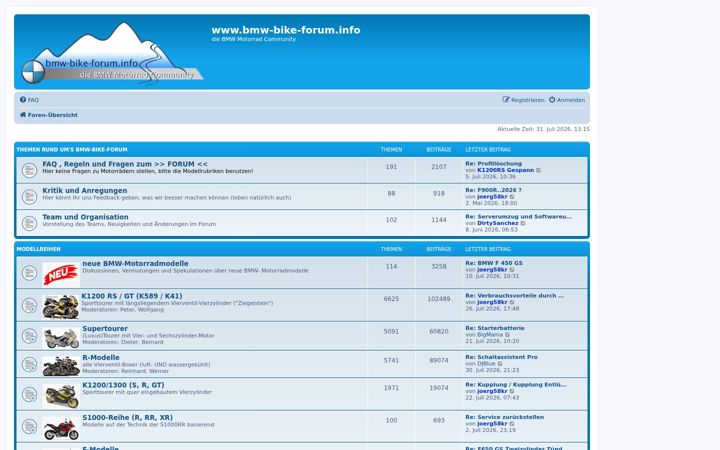Open user profile DirtySanchez
This screenshot has width=720, height=450.
(498, 223)
